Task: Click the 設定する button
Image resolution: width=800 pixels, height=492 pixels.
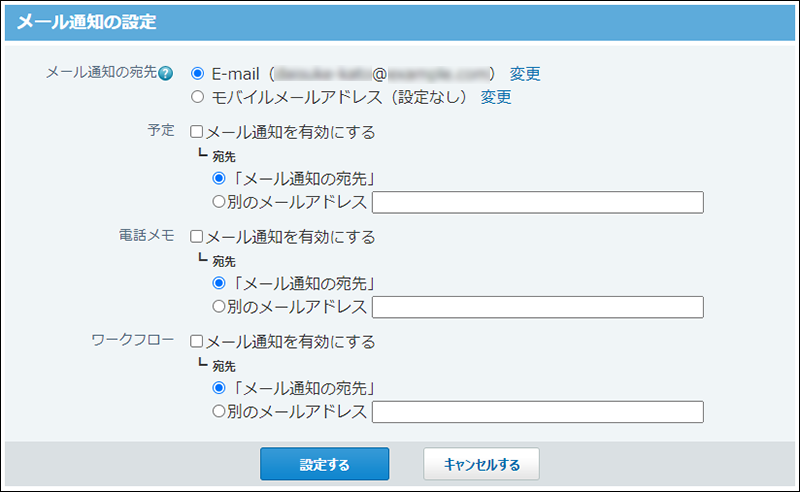Action: pyautogui.click(x=324, y=464)
